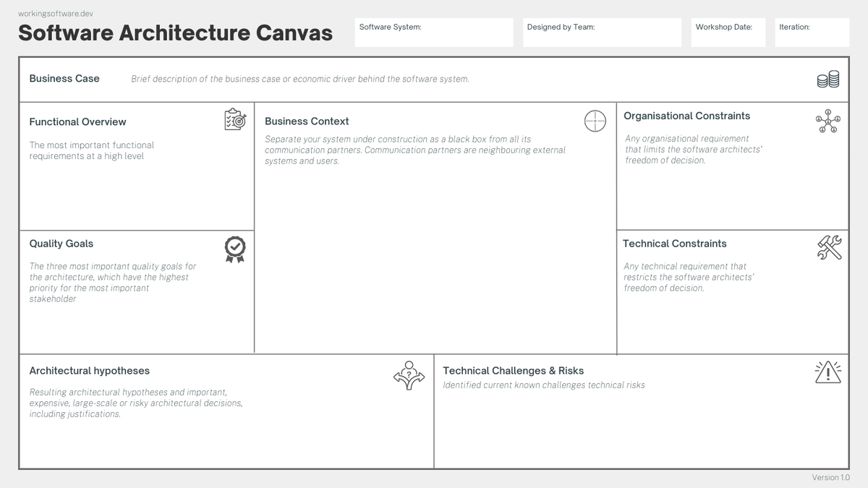Click 'Any technical requirement that restricts' text
868x488 pixels.
coord(689,277)
